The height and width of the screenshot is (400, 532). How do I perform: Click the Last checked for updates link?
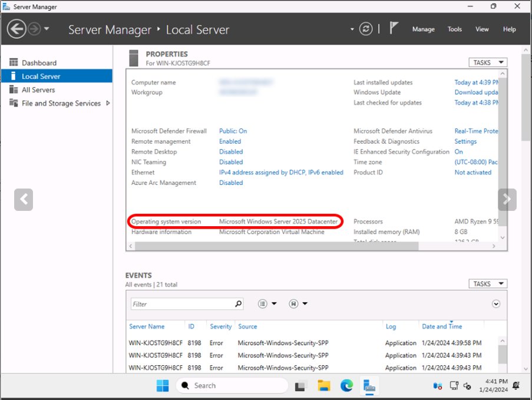tap(477, 103)
